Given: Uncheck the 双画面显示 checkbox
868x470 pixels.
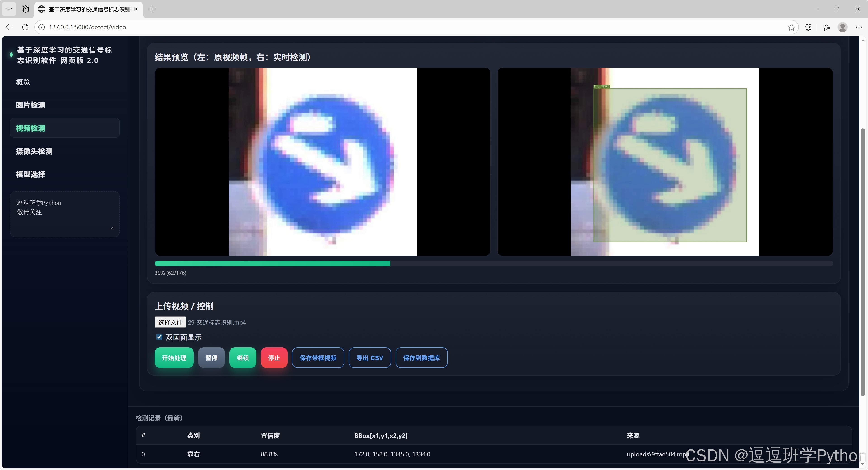Looking at the screenshot, I should pyautogui.click(x=159, y=337).
